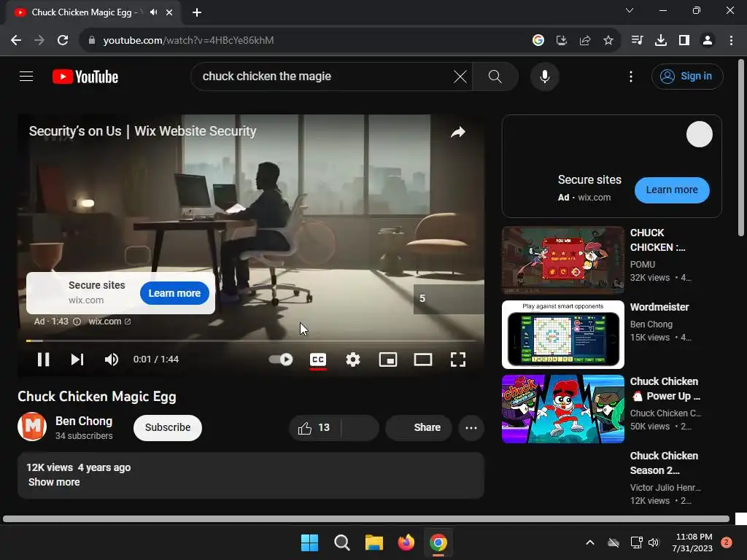
Task: Click the video progress bar
Action: [x=251, y=341]
